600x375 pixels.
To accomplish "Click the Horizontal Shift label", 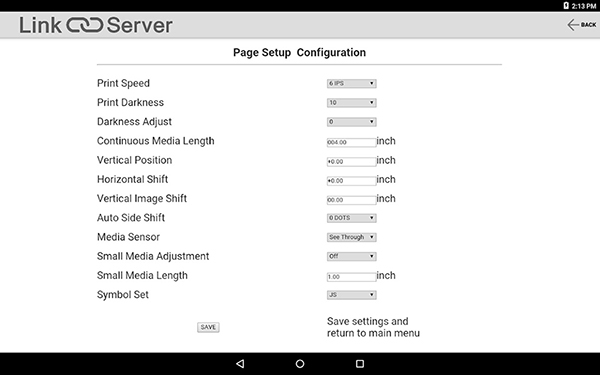I will (x=132, y=179).
